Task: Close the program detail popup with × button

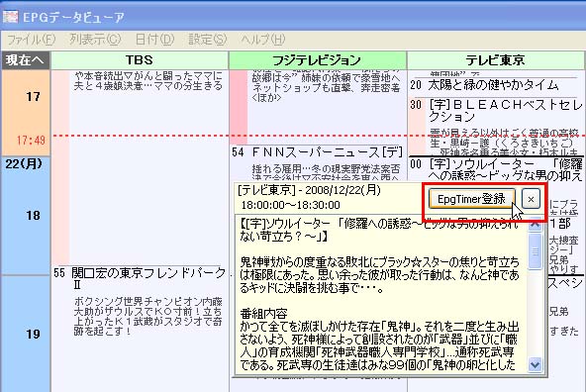Action: pos(531,199)
